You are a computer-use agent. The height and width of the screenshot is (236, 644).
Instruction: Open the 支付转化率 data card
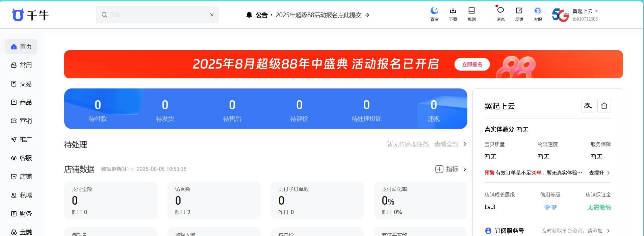pyautogui.click(x=421, y=201)
